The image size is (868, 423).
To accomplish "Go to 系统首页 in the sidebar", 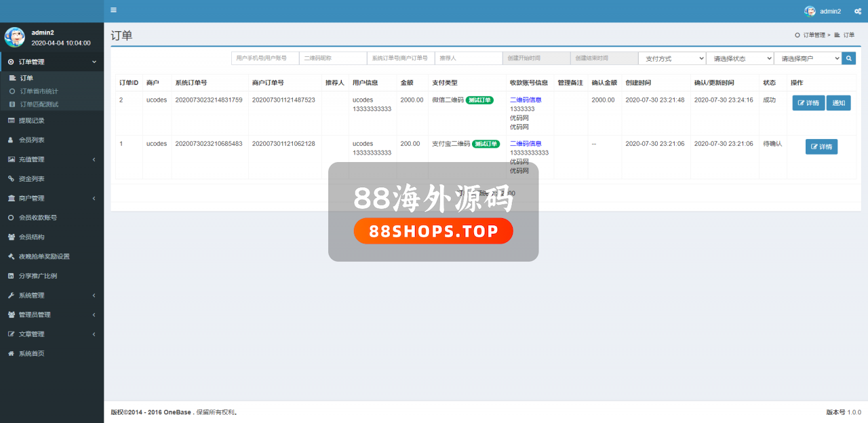I will 31,354.
